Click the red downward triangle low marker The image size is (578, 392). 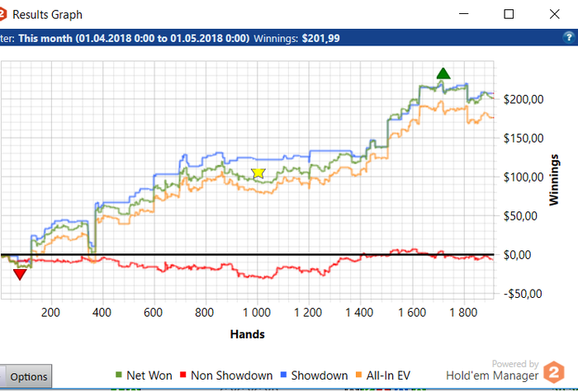click(20, 275)
